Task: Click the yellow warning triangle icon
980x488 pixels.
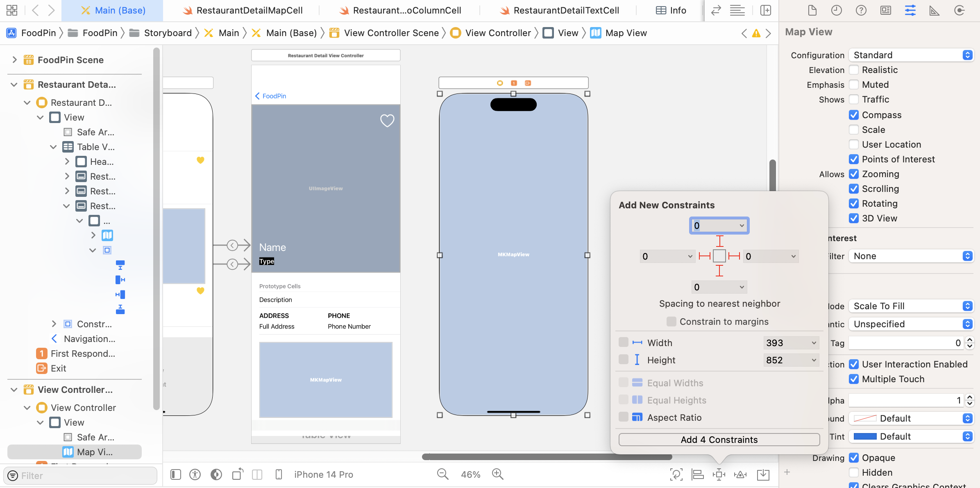Action: (756, 33)
